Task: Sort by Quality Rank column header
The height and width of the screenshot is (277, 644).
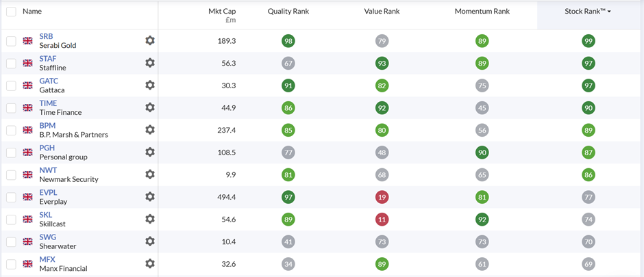Action: [x=288, y=12]
